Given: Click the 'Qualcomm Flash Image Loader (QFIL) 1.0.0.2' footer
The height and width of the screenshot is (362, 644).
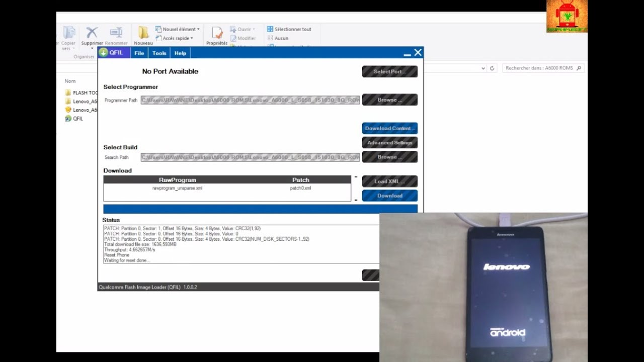Looking at the screenshot, I should tap(148, 287).
